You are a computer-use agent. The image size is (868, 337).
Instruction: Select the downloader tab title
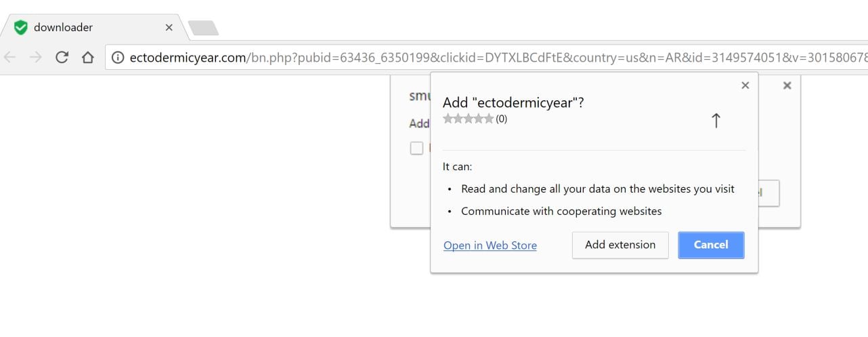(63, 27)
